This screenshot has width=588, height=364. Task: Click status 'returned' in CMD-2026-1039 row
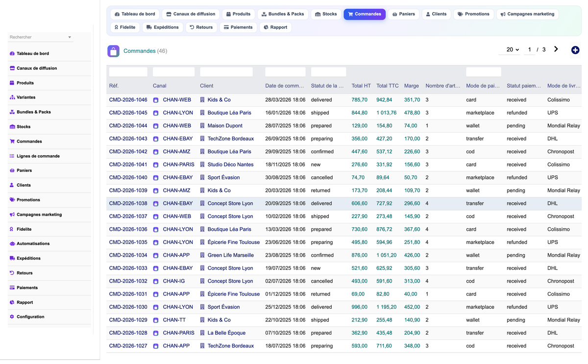pyautogui.click(x=320, y=191)
